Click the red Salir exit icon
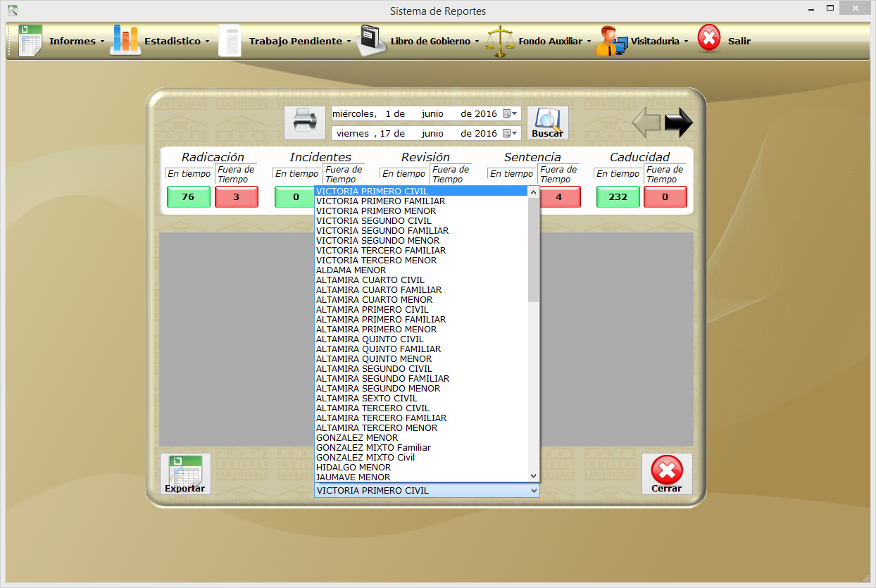Viewport: 876px width, 588px height. pos(709,39)
